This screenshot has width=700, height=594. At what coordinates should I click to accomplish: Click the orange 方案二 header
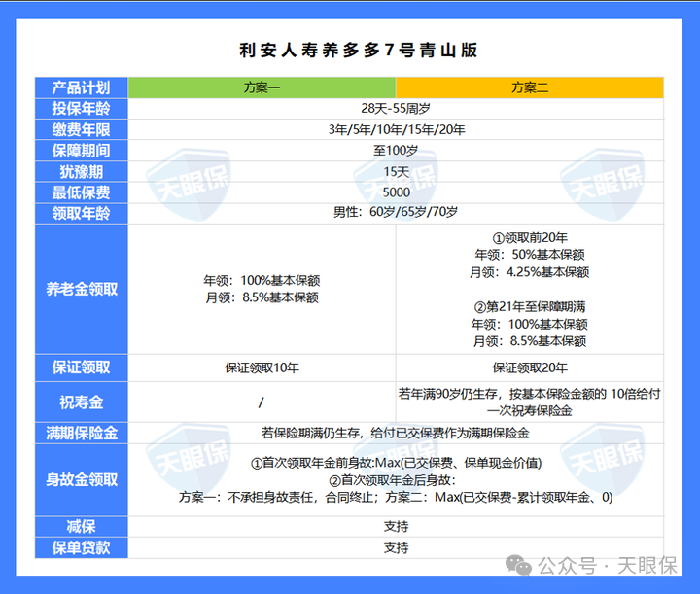click(x=530, y=87)
